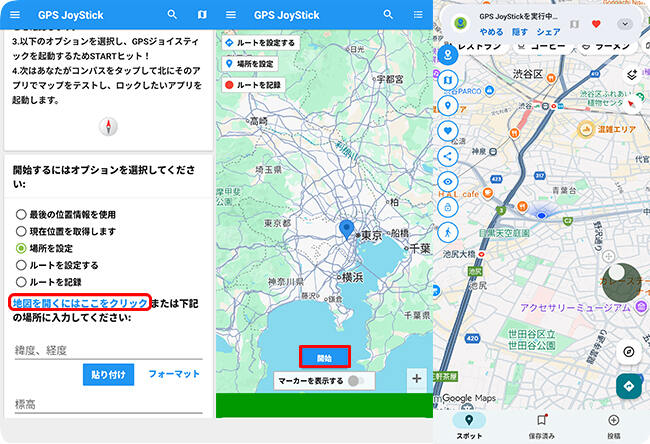The width and height of the screenshot is (650, 444).
Task: Tap red heart favorite in notification
Action: pyautogui.click(x=596, y=24)
